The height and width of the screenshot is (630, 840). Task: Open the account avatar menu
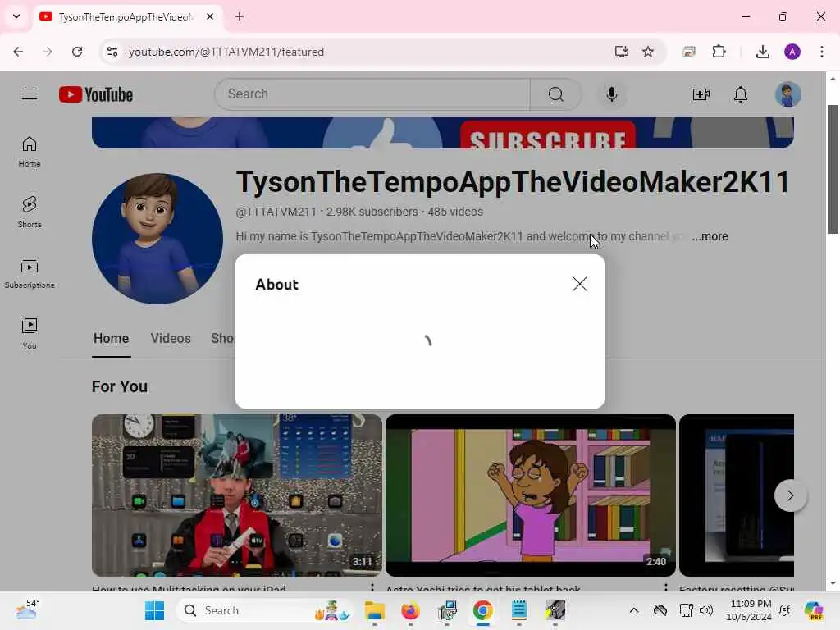pyautogui.click(x=787, y=94)
